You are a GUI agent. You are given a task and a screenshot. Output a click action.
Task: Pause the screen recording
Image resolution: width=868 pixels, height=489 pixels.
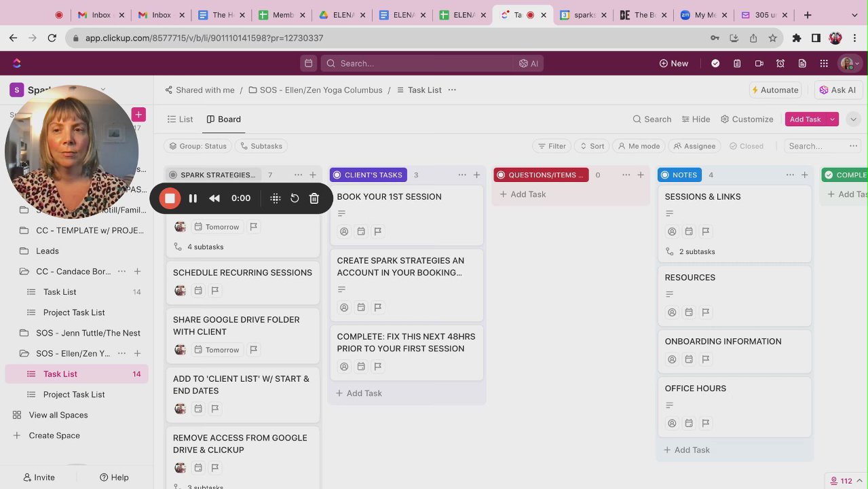193,198
